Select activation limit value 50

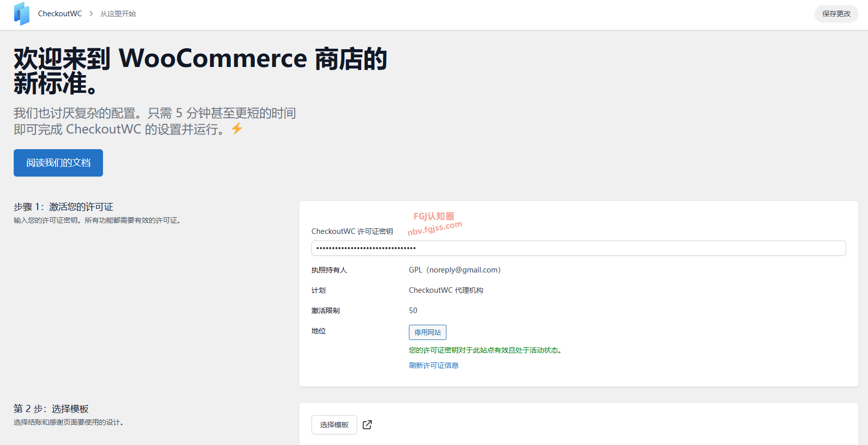pyautogui.click(x=413, y=311)
